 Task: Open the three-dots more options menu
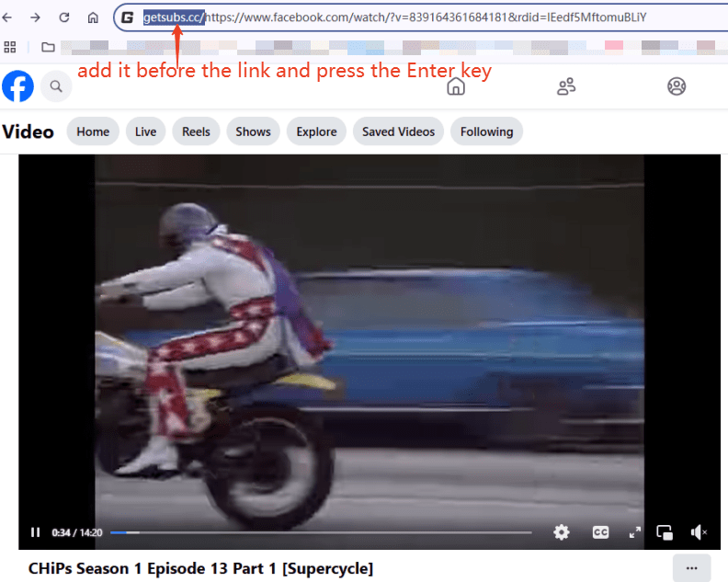coord(691,568)
